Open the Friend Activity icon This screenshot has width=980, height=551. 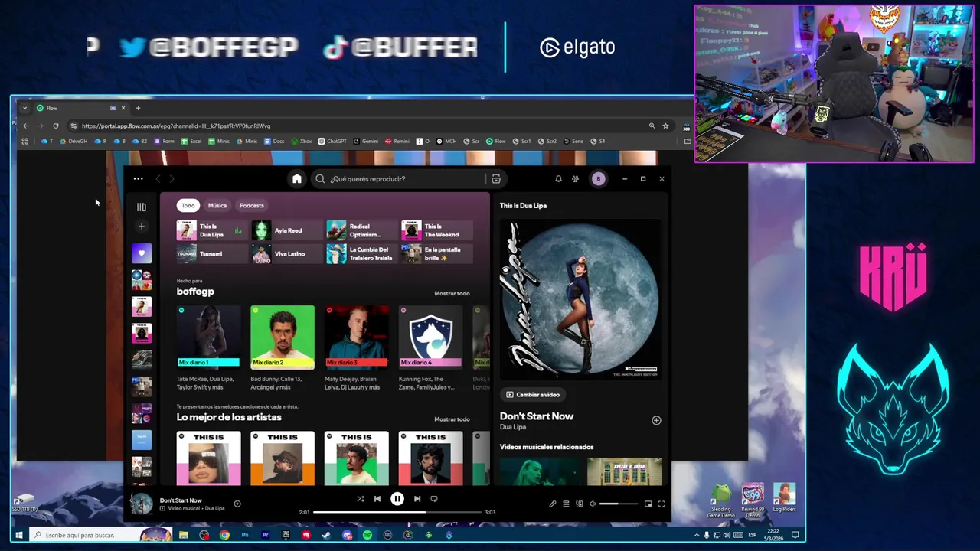tap(575, 179)
